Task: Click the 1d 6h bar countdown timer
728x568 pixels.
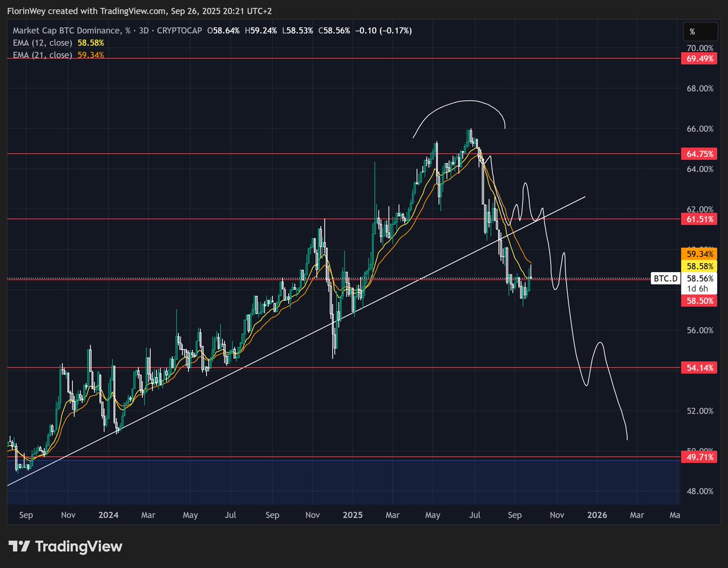Action: pos(699,289)
